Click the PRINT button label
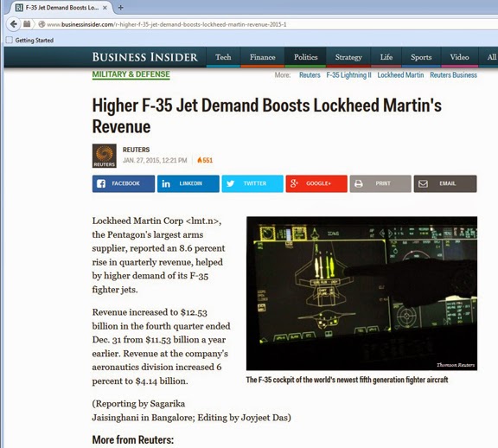Viewport: 498px width, 448px height. coord(383,183)
